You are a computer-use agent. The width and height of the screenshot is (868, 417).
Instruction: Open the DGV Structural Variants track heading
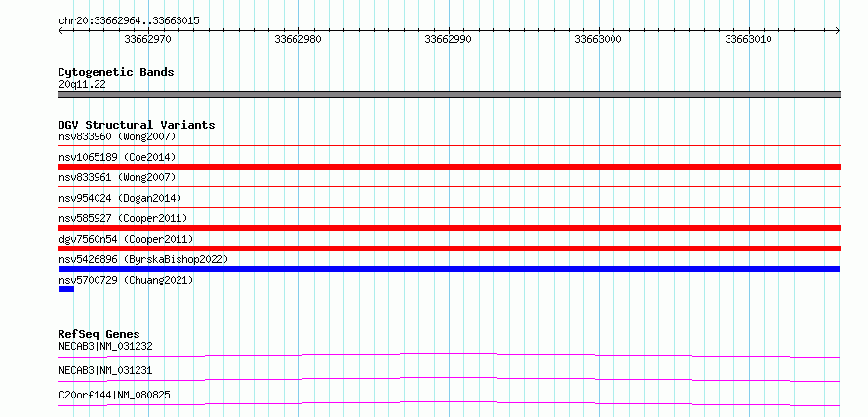(137, 125)
